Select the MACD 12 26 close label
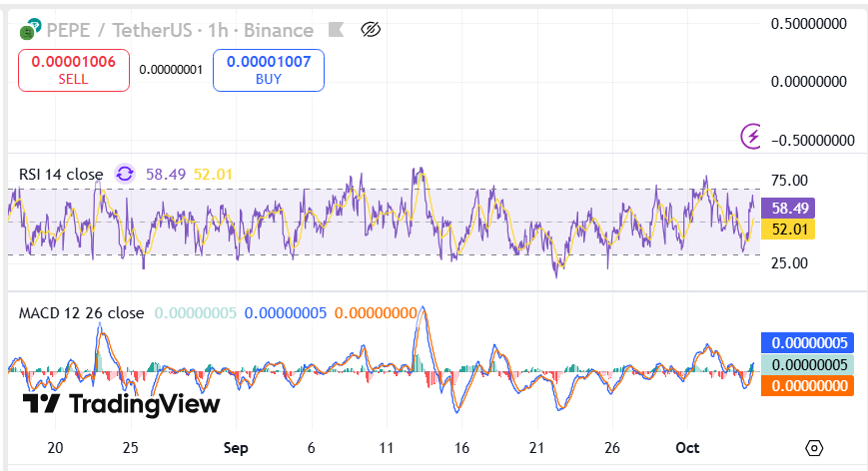This screenshot has height=471, width=868. (82, 313)
